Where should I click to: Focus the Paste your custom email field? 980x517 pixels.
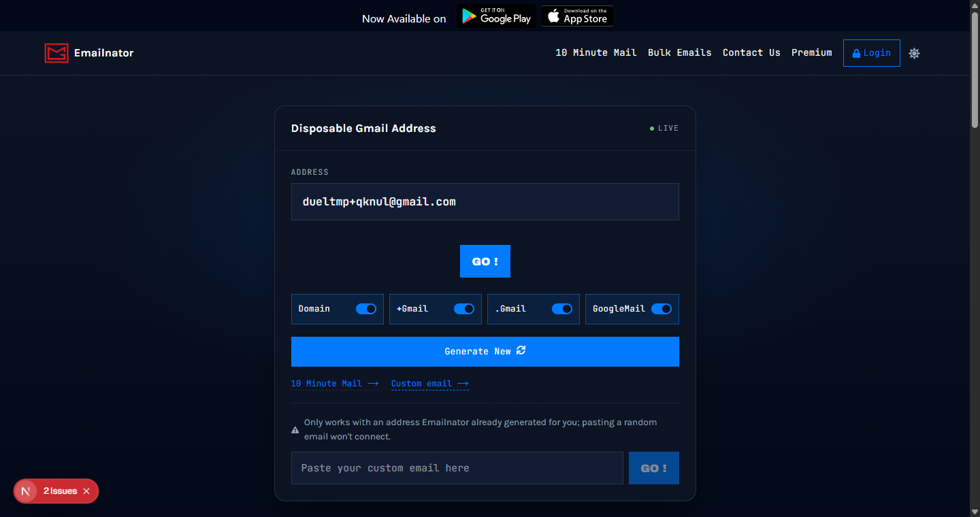[457, 468]
